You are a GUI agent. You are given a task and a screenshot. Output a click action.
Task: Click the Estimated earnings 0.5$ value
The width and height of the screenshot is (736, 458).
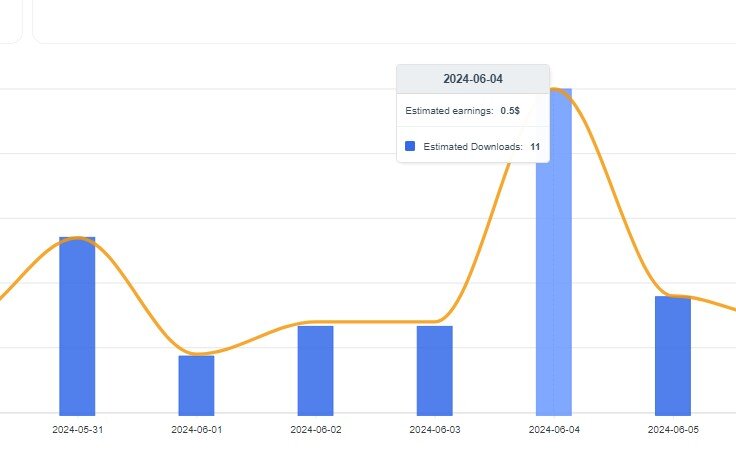tap(510, 111)
